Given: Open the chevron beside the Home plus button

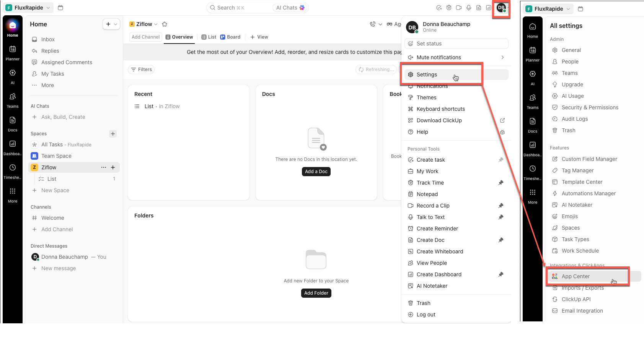Looking at the screenshot, I should pos(116,24).
